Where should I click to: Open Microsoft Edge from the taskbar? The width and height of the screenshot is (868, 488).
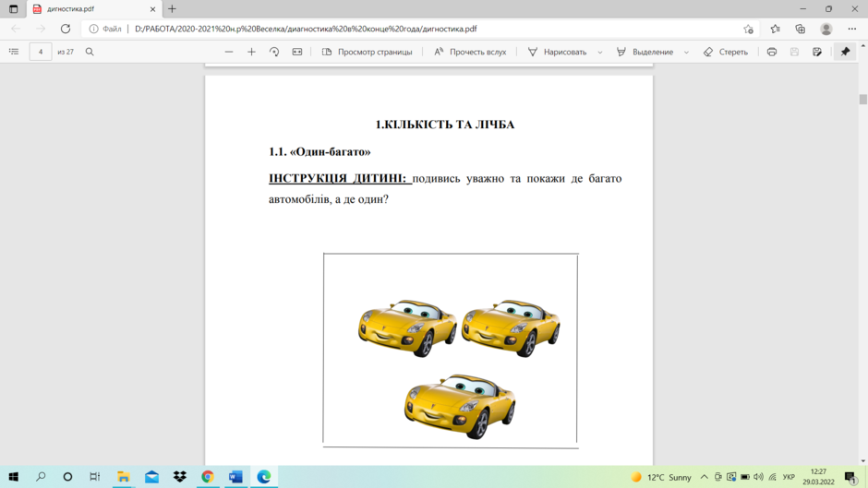pos(264,476)
